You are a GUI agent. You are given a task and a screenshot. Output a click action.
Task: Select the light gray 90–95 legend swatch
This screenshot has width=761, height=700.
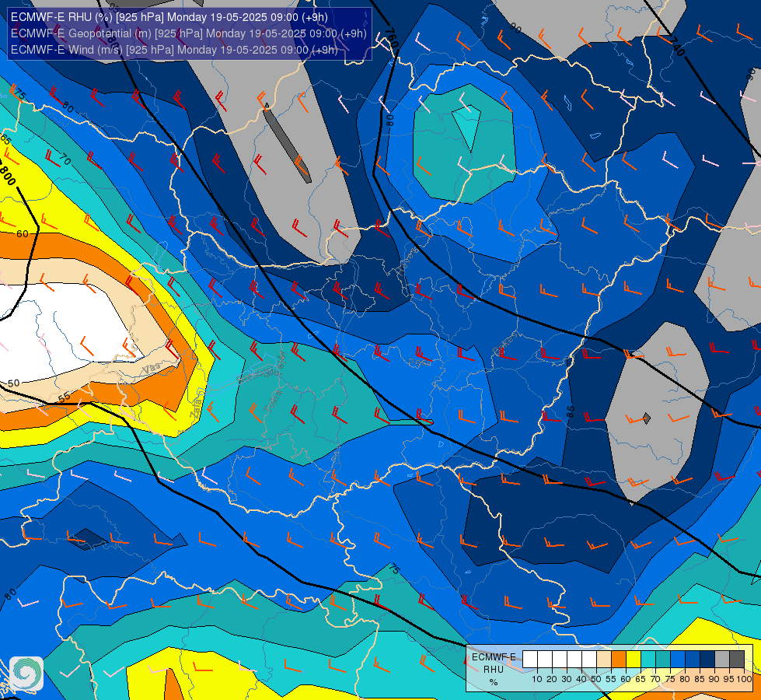(x=722, y=659)
